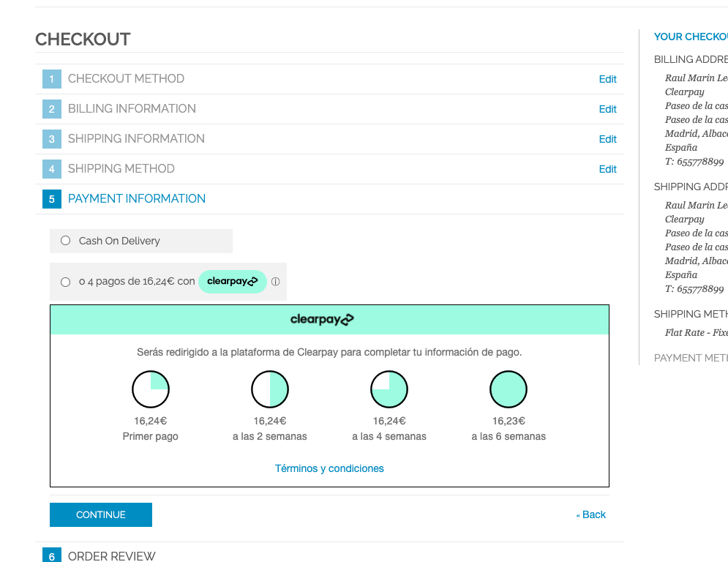Image resolution: width=728 pixels, height=562 pixels.
Task: Click the 16,24€ Primer pago amount
Action: pyautogui.click(x=151, y=421)
